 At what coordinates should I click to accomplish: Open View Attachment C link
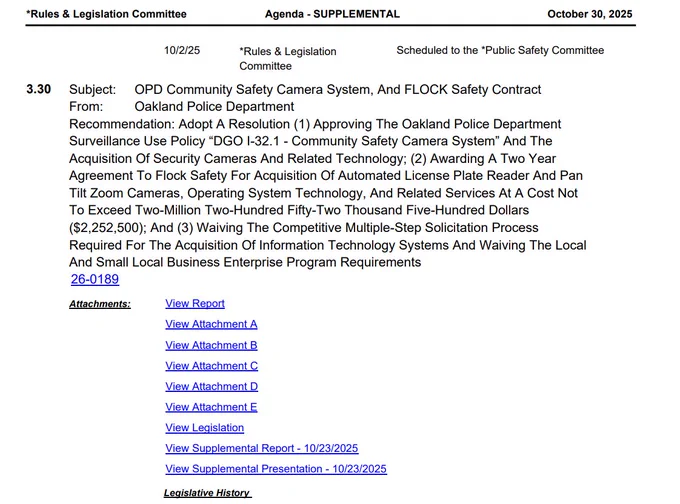tap(212, 366)
